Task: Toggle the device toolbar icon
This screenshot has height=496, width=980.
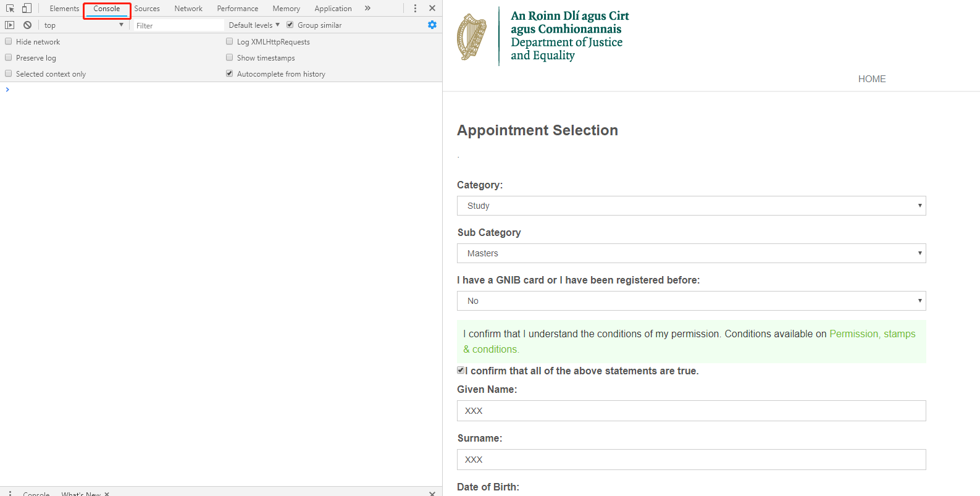Action: [27, 9]
